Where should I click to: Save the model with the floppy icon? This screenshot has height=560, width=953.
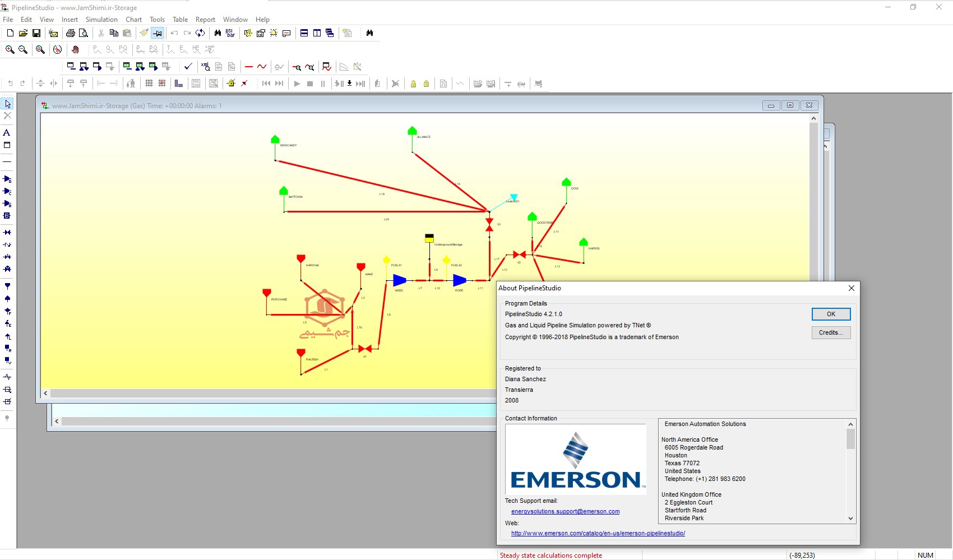36,33
